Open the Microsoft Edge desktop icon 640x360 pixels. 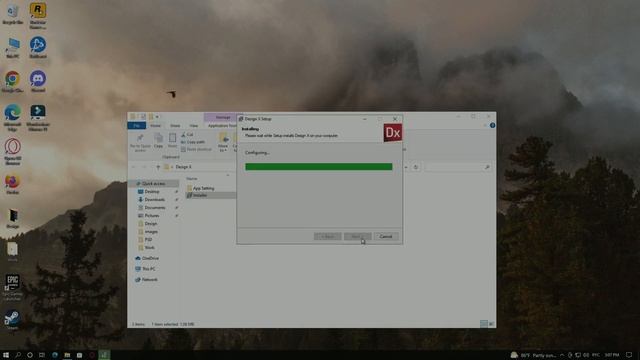13,118
